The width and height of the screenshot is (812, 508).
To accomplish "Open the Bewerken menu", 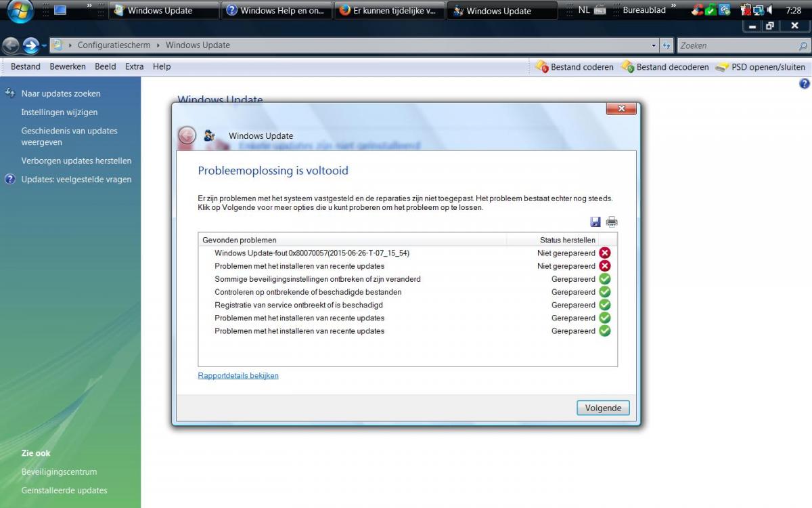I will point(68,66).
